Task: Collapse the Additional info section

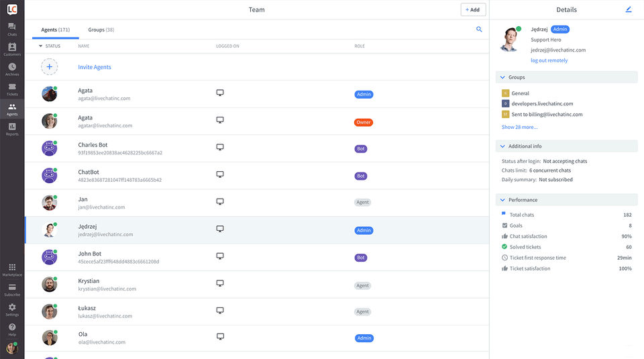Action: click(502, 146)
